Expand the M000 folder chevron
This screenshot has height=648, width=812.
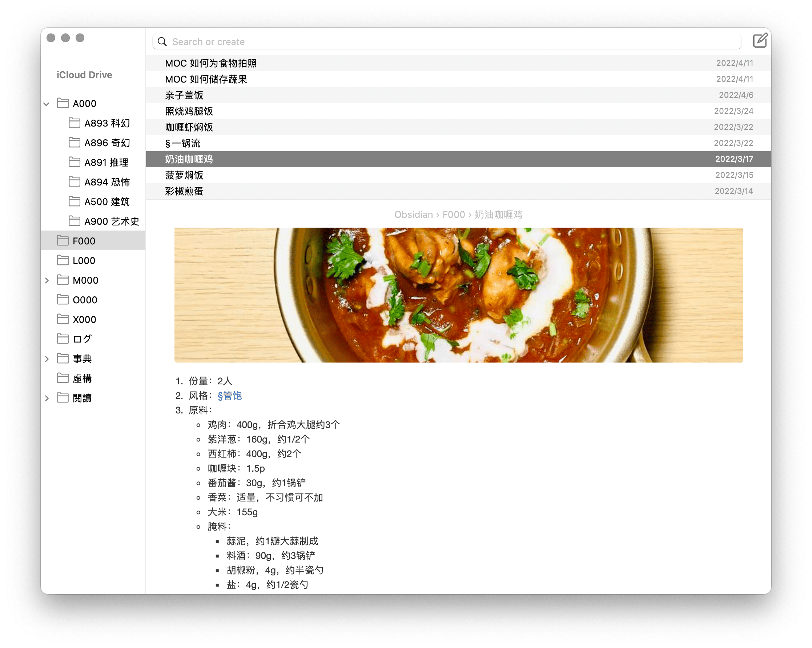pos(47,280)
